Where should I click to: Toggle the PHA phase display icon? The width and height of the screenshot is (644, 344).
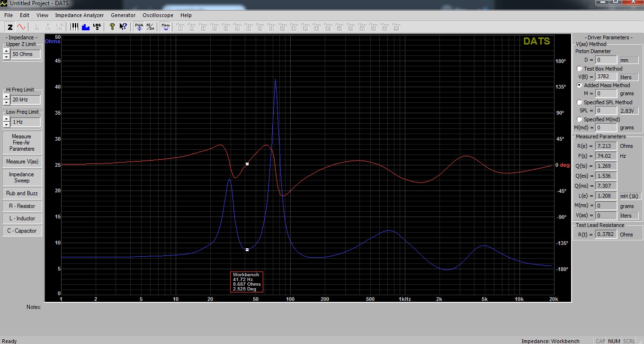pyautogui.click(x=139, y=27)
